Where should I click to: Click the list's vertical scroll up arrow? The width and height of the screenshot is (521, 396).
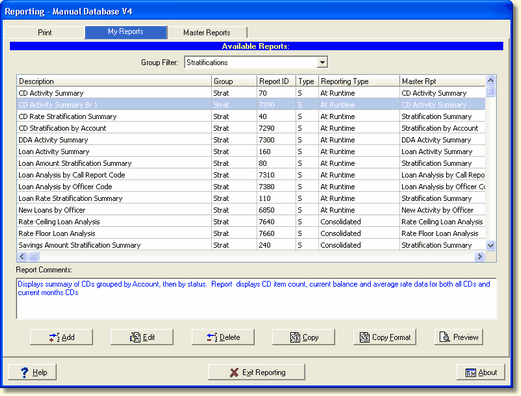click(x=490, y=80)
